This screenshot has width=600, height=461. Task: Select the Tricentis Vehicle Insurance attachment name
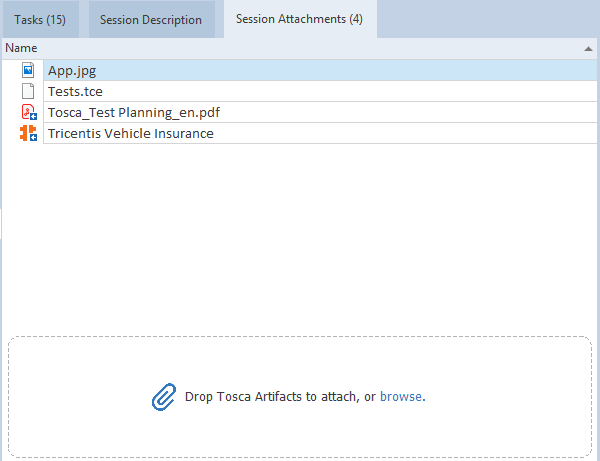(x=130, y=133)
